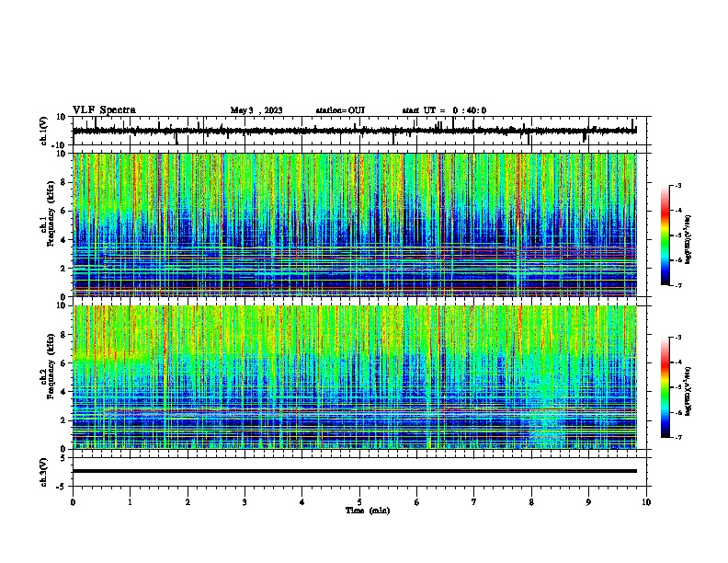This screenshot has height=563, width=728.
Task: Click time axis tick label "10"
Action: coord(646,502)
